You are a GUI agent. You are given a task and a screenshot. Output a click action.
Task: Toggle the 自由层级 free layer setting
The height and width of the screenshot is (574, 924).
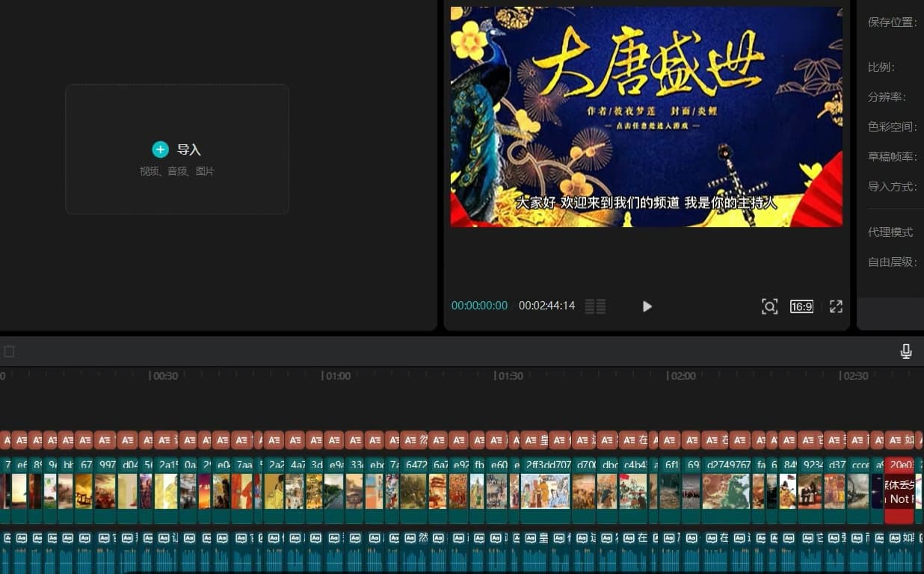coord(892,262)
